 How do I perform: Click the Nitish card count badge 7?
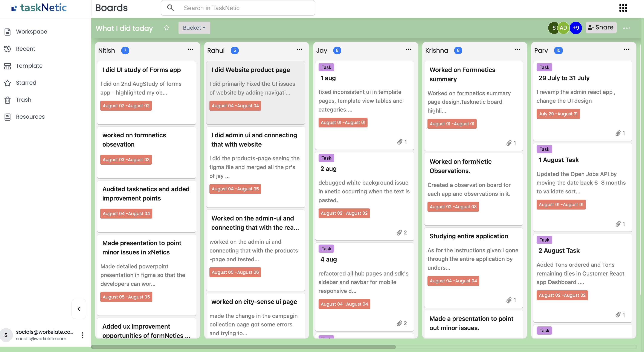click(x=125, y=51)
